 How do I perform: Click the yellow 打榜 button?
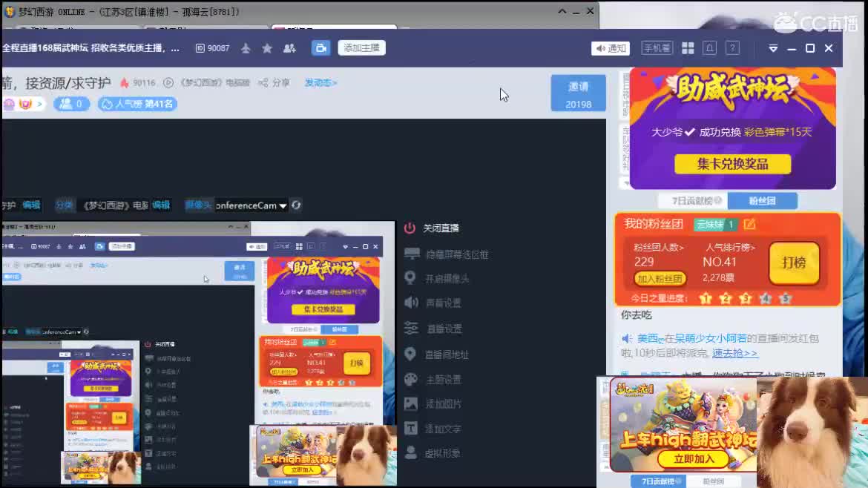[794, 263]
